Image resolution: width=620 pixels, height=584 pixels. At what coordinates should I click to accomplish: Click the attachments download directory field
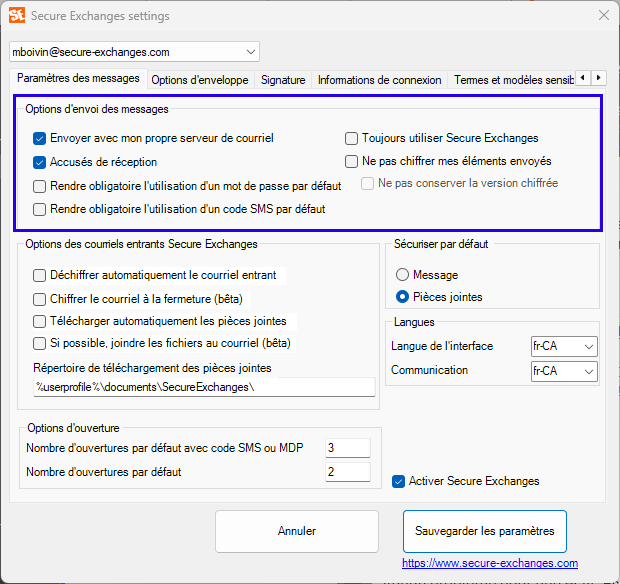tap(204, 387)
